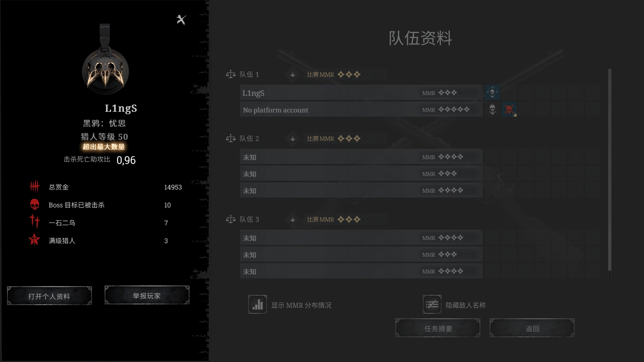Click the 0,96 kill-death ratio value
Image resolution: width=644 pixels, height=362 pixels.
(x=126, y=160)
